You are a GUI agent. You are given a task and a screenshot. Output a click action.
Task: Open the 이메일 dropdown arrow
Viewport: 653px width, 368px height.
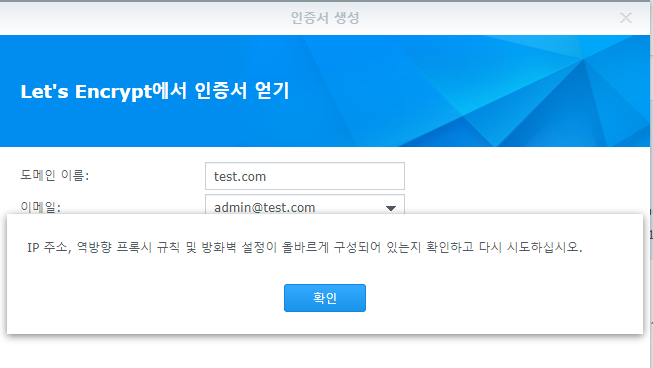[x=391, y=208]
